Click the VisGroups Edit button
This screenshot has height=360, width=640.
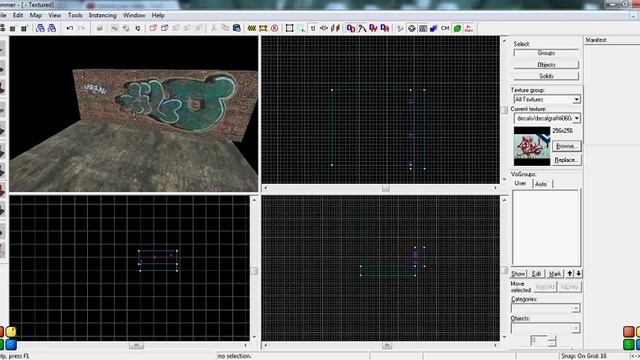coord(537,273)
